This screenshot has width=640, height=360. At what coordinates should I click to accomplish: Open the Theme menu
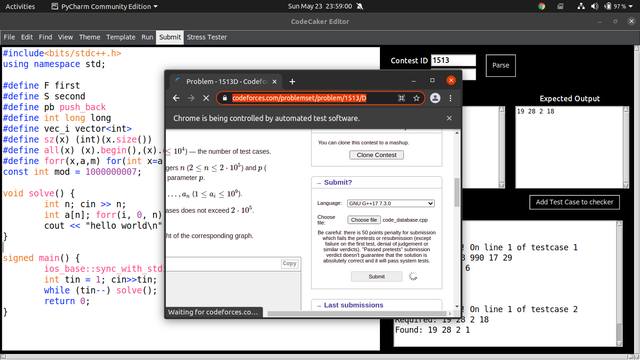coord(89,37)
